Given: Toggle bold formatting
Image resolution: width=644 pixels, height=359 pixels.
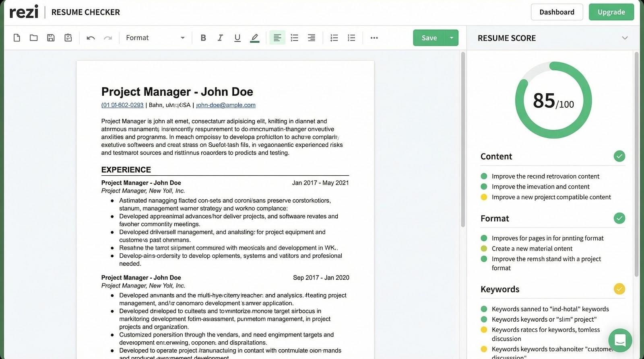Looking at the screenshot, I should pyautogui.click(x=203, y=38).
